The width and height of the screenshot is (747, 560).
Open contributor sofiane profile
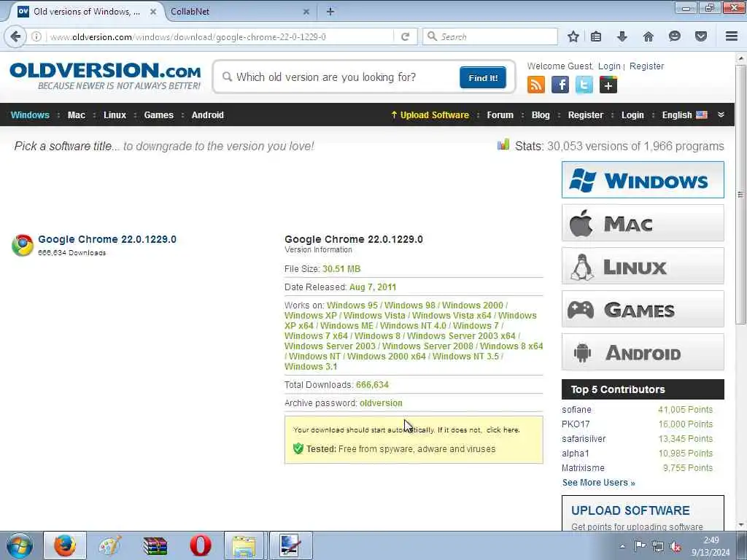[576, 410]
